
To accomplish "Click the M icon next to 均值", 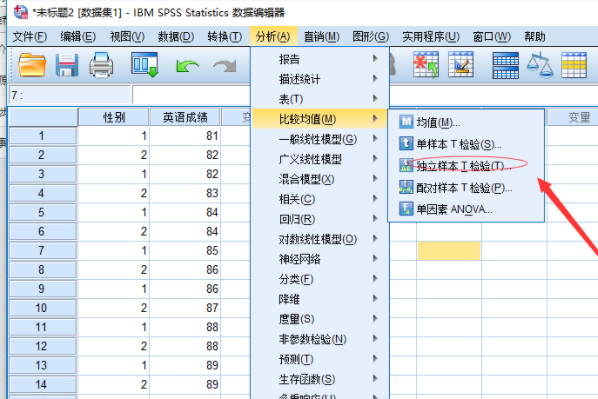I will 406,122.
